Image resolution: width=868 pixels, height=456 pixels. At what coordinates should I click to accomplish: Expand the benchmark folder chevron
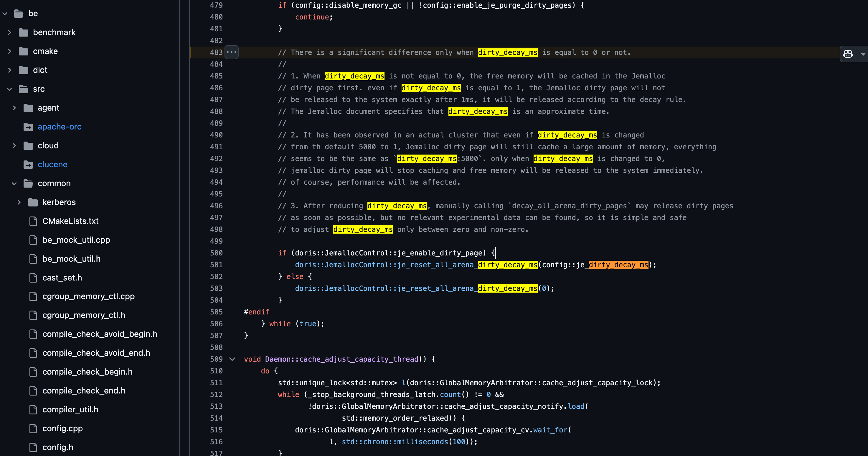tap(9, 32)
